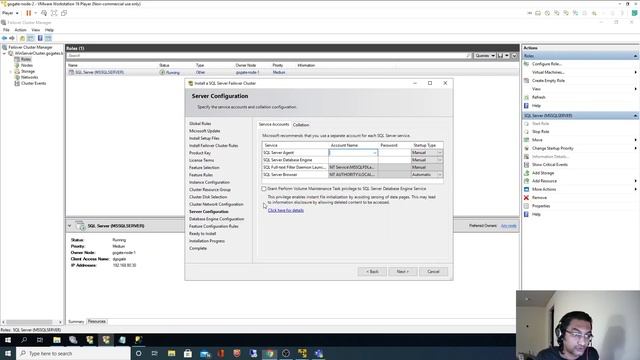The width and height of the screenshot is (640, 360).
Task: Click host 'Type here to search' box
Action: tap(73, 353)
